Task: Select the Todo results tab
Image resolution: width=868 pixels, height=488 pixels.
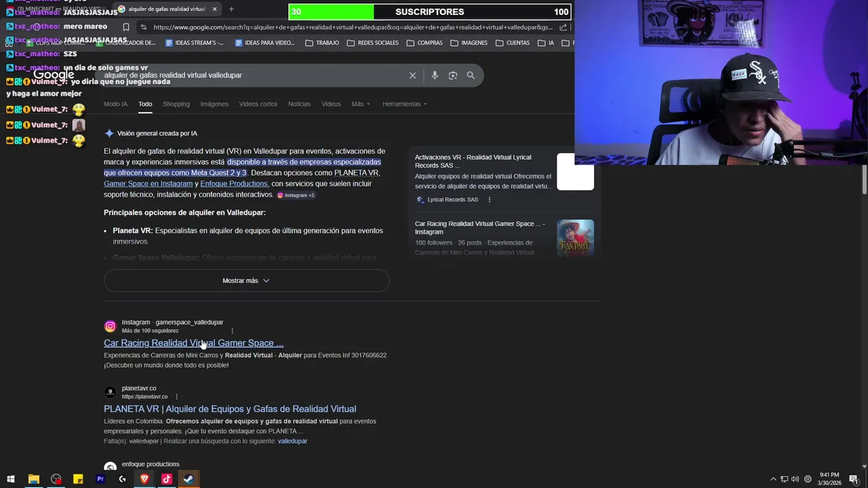Action: tap(145, 104)
